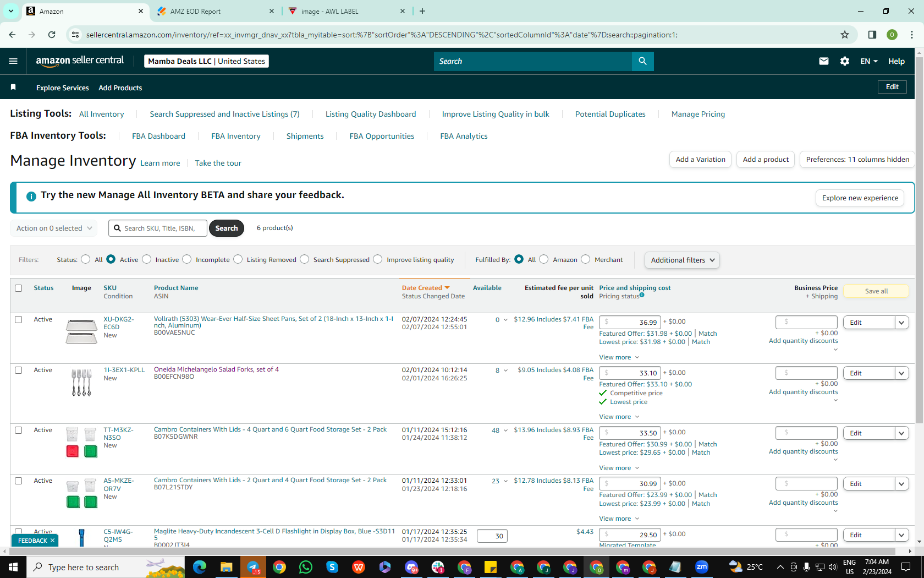Open the hamburger navigation menu
Viewport: 924px width, 578px height.
click(13, 61)
